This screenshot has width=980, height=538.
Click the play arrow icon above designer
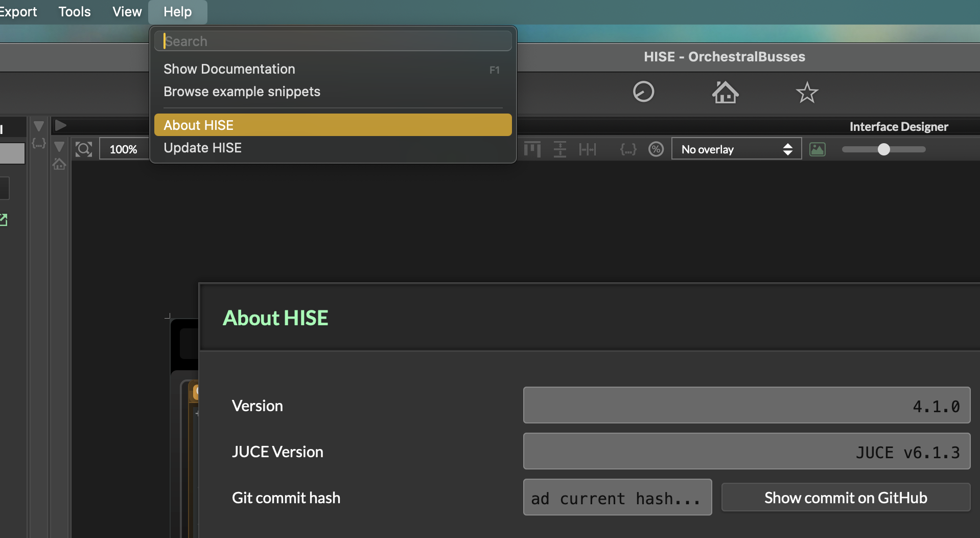point(60,125)
